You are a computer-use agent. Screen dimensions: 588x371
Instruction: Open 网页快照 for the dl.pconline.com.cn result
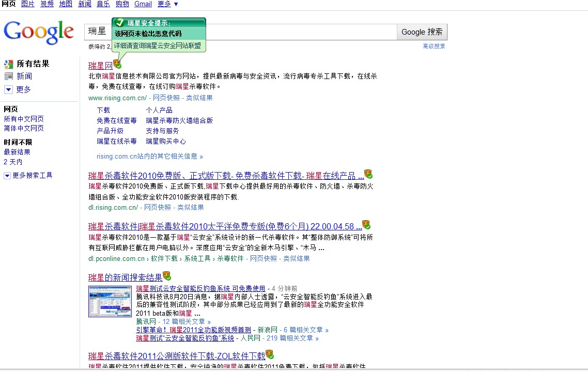pyautogui.click(x=263, y=258)
